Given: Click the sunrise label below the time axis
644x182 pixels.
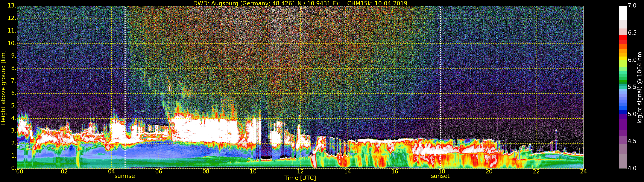Looking at the screenshot, I should pos(125,176).
